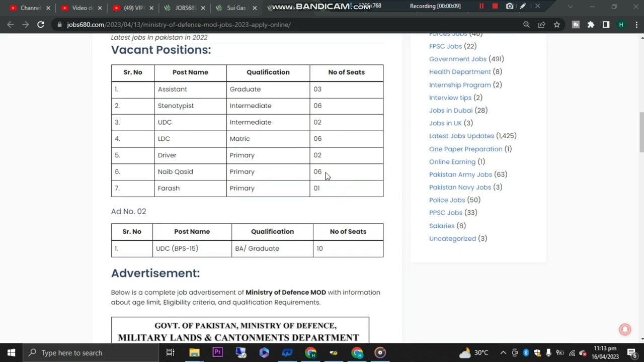The width and height of the screenshot is (644, 362).
Task: Click the Vacant Positions heading
Action: pos(161,50)
